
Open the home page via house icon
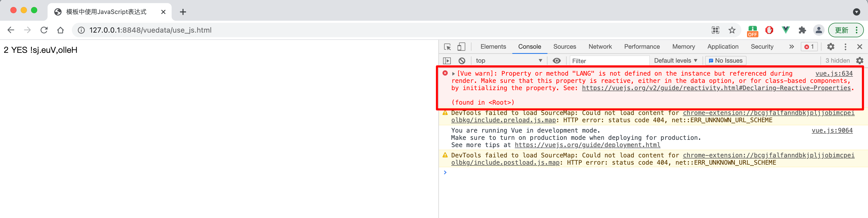[60, 30]
